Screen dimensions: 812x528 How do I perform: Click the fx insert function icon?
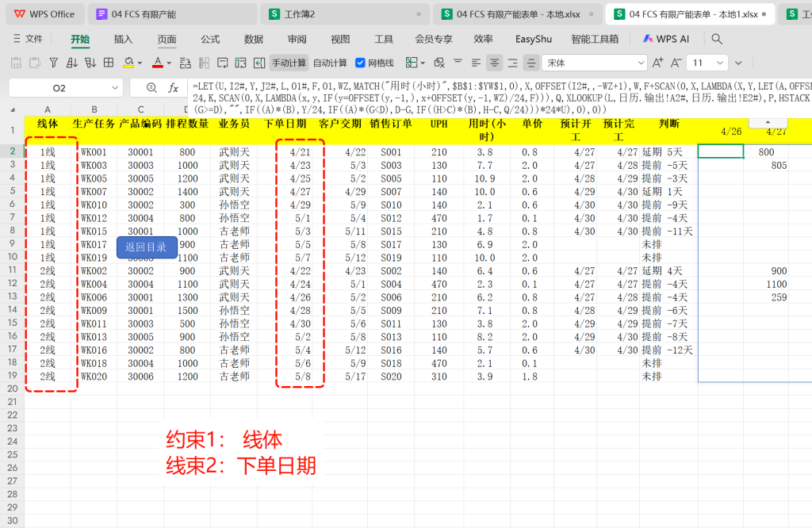tap(174, 88)
